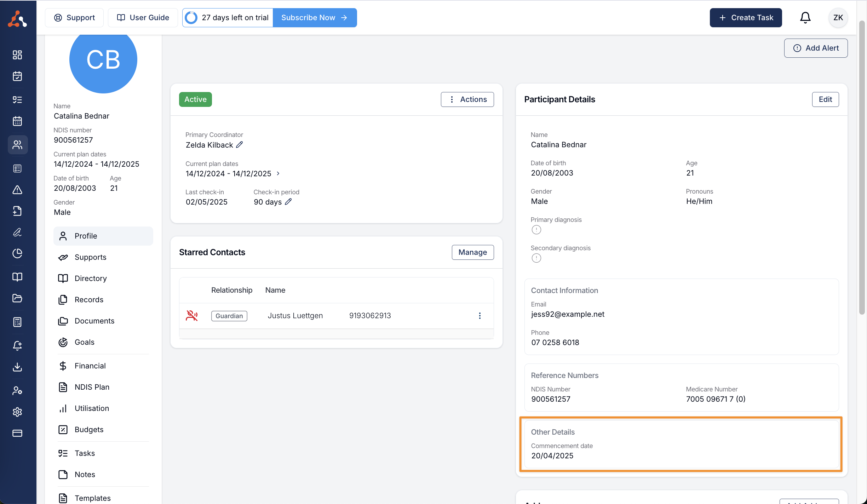Open the dashboard grid icon in sidebar
This screenshot has width=867, height=504.
tap(17, 55)
